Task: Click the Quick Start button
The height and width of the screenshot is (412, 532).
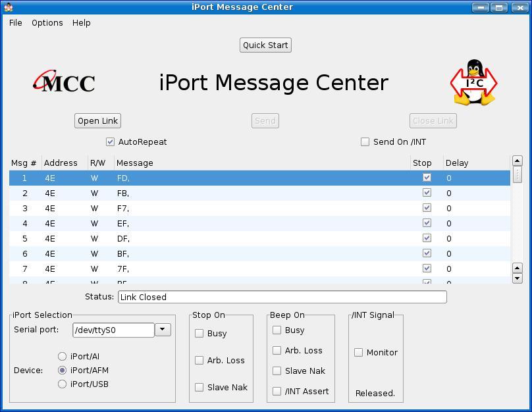Action: [265, 45]
